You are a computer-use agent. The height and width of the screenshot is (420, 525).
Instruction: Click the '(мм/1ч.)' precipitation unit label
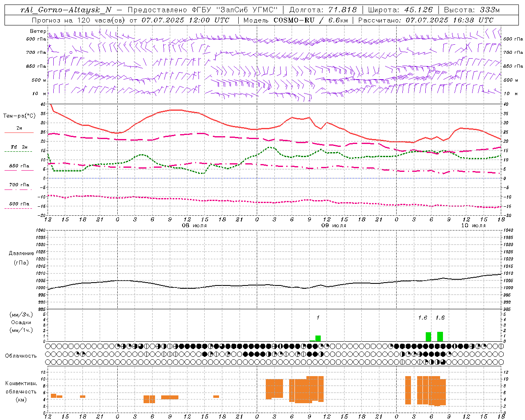click(x=21, y=330)
